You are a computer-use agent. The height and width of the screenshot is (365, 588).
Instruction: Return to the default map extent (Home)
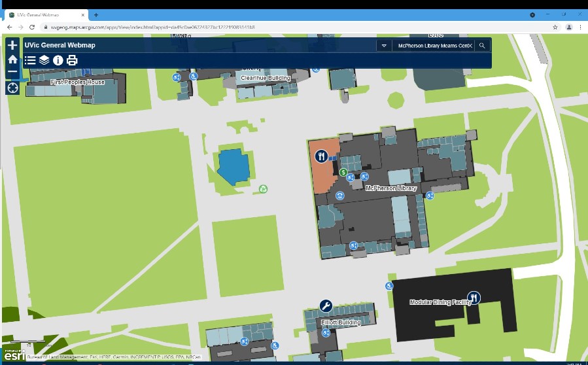point(12,60)
